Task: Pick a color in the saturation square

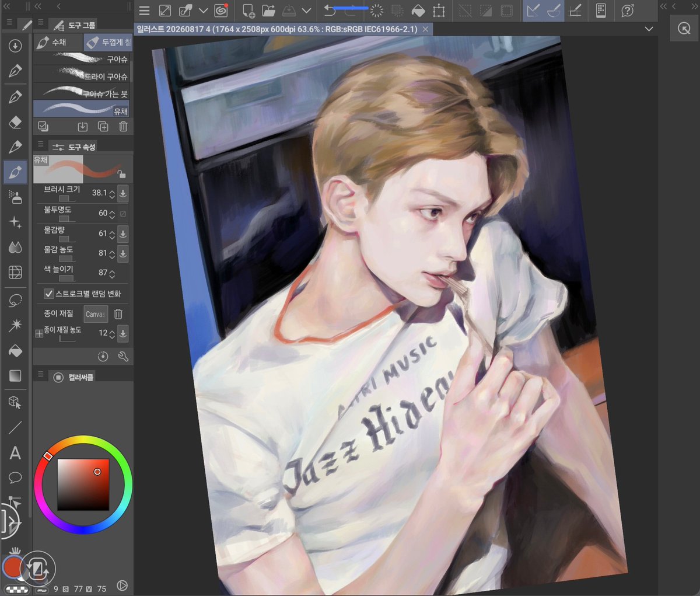Action: pos(83,485)
